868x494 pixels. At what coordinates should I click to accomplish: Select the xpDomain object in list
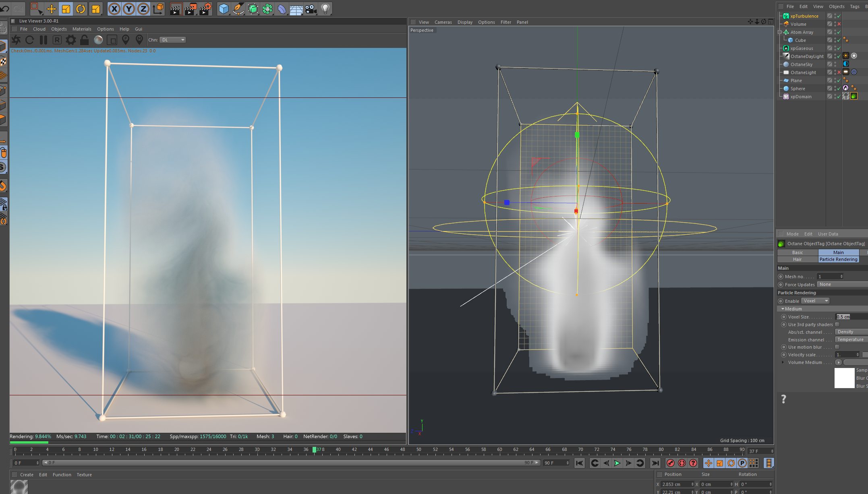801,97
